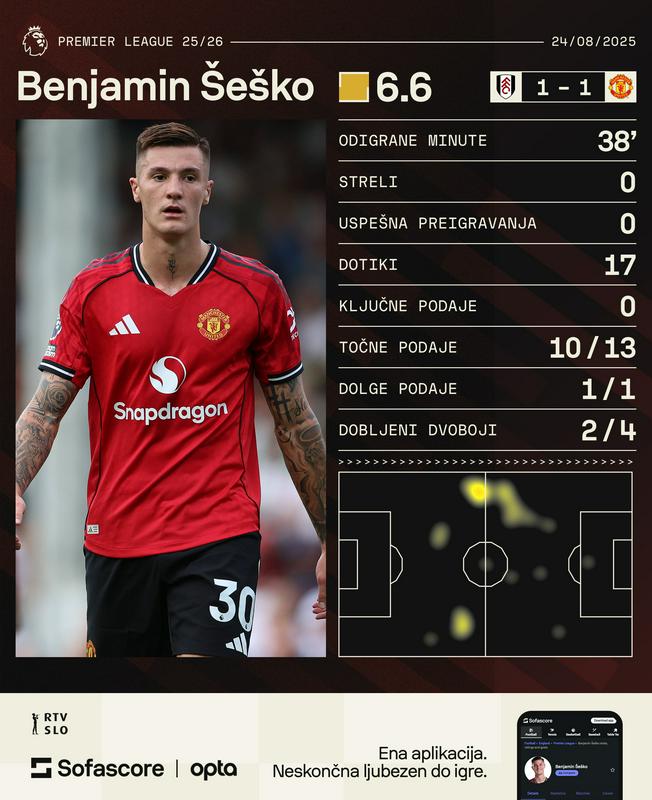
Task: Click the RTV SLO logo
Action: (x=49, y=723)
